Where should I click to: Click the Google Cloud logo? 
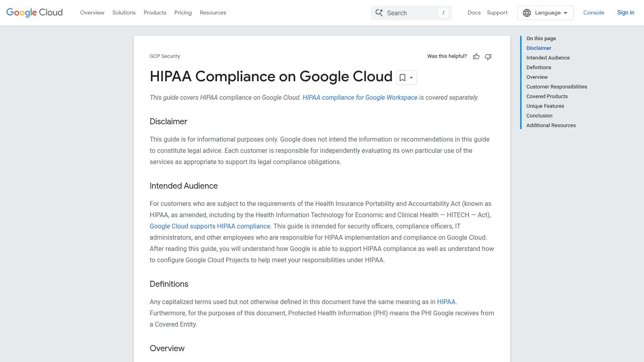[34, 12]
